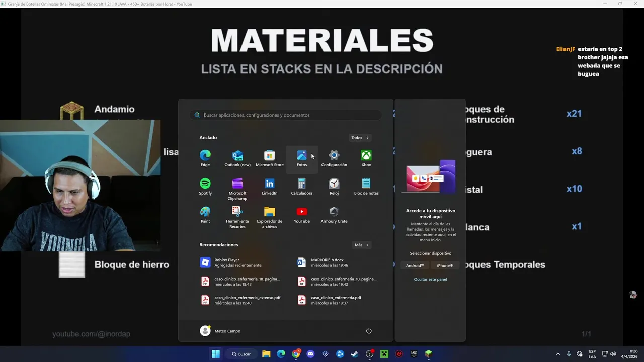Screen dimensions: 644x362
Task: Open Spotify from the Start menu
Action: pos(205,187)
